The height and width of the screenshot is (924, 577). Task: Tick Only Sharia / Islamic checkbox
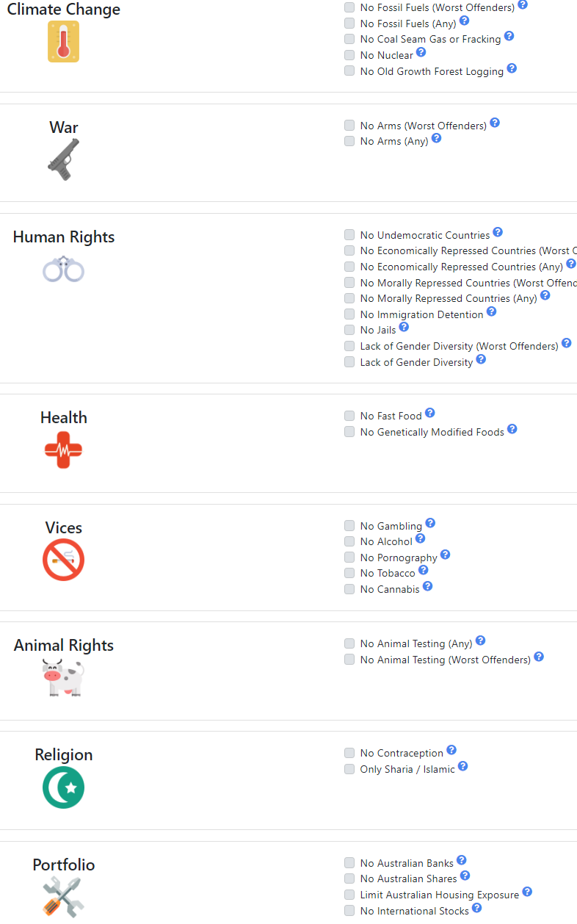tap(349, 769)
